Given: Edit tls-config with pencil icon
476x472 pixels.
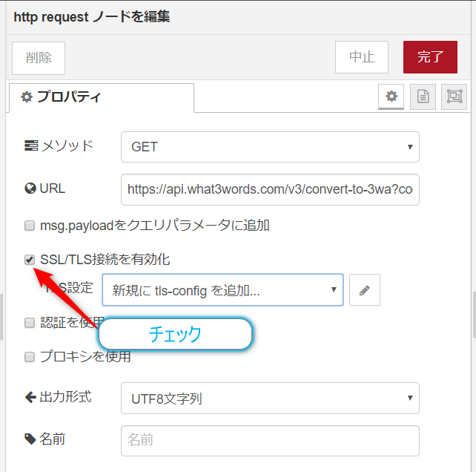Looking at the screenshot, I should click(365, 290).
